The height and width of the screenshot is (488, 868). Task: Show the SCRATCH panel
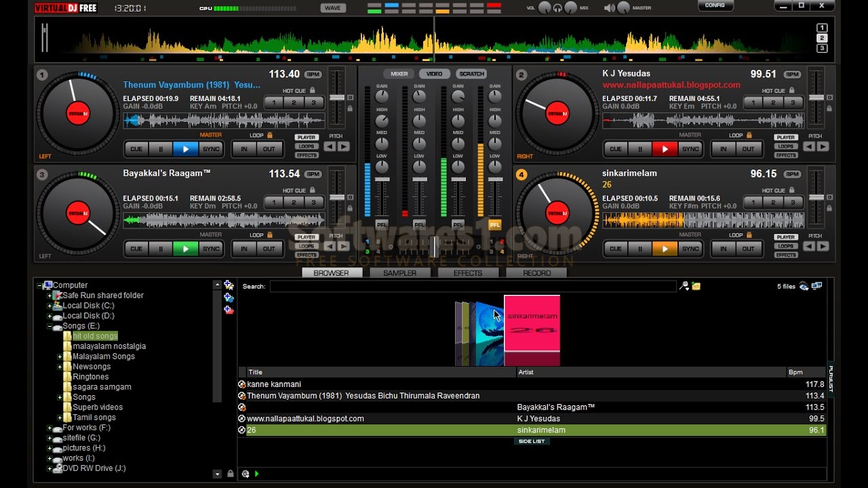tap(471, 74)
